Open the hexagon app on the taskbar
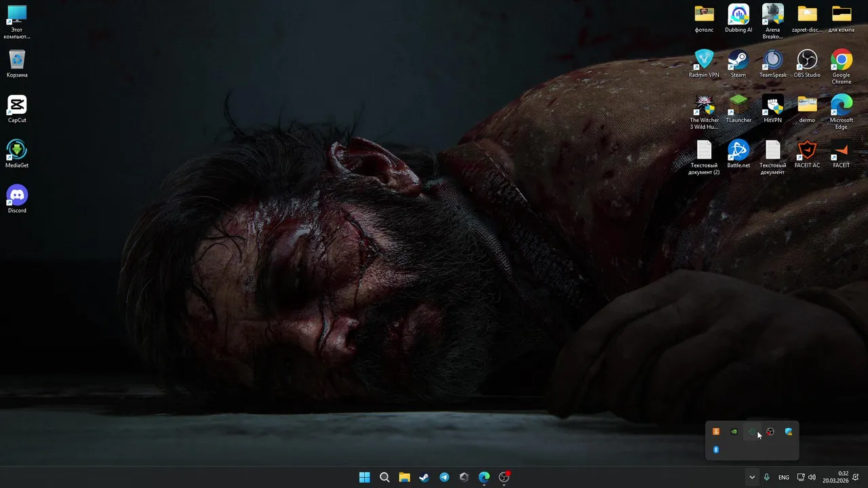The image size is (868, 488). pyautogui.click(x=464, y=477)
